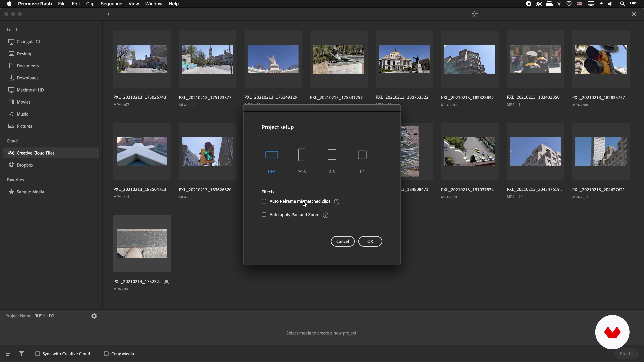Choose the 4:5 aspect ratio icon

coord(332,155)
